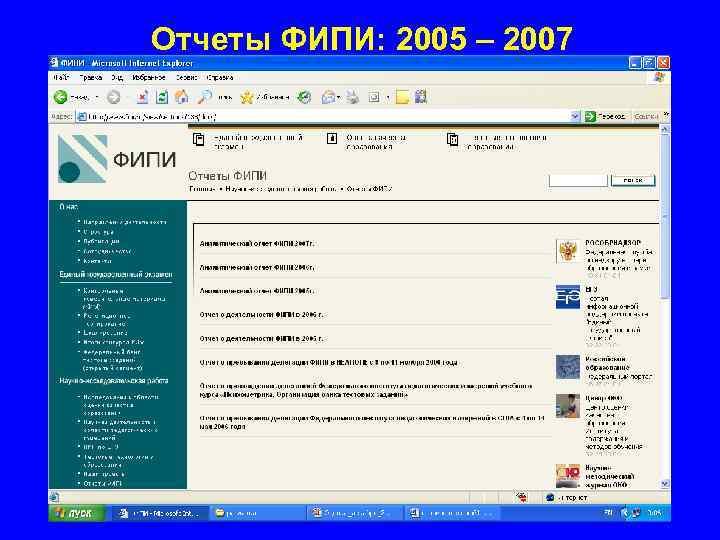Open the Сервис menu
720x540 pixels.
click(x=186, y=78)
